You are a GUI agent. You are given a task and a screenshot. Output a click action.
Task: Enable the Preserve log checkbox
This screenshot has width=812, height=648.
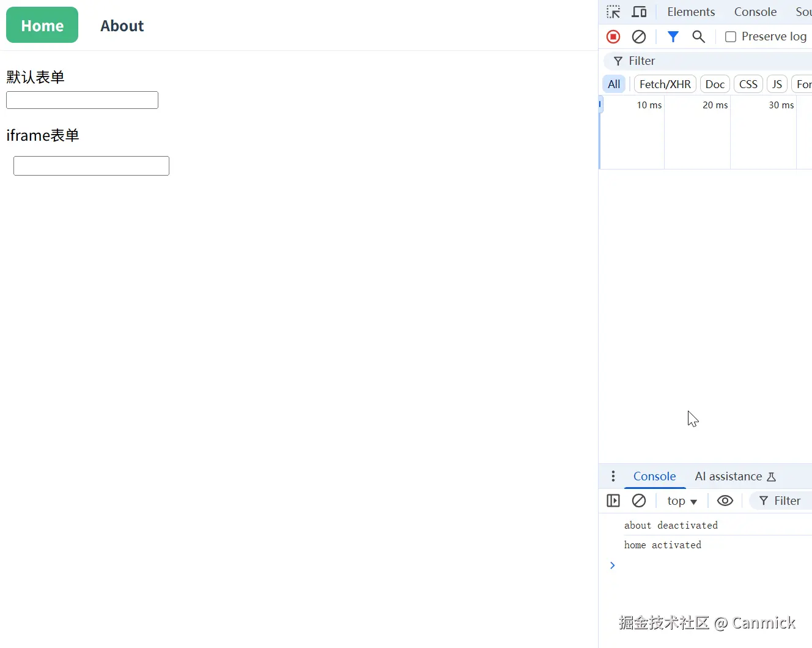pos(730,37)
